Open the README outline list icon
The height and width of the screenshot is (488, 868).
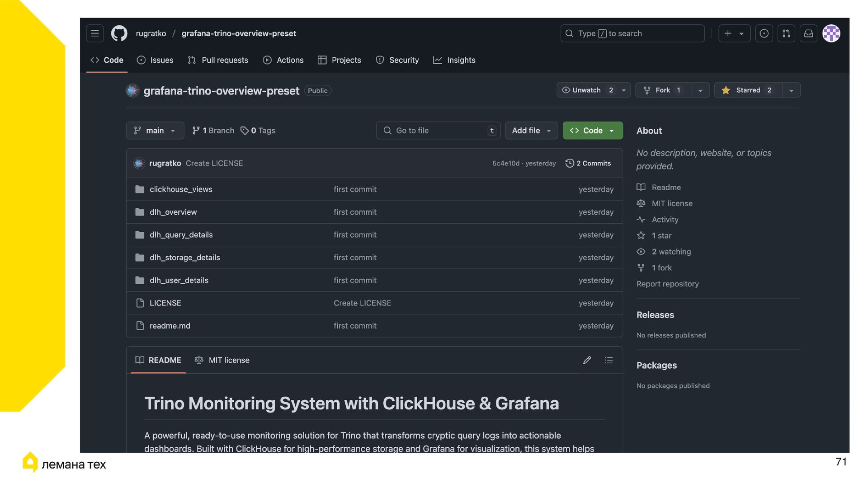click(609, 360)
